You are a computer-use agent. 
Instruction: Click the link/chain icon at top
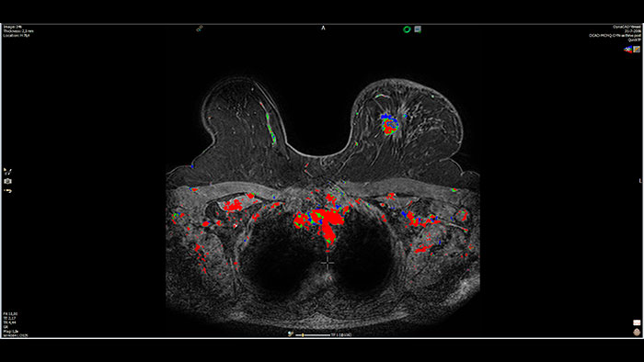tap(200, 28)
